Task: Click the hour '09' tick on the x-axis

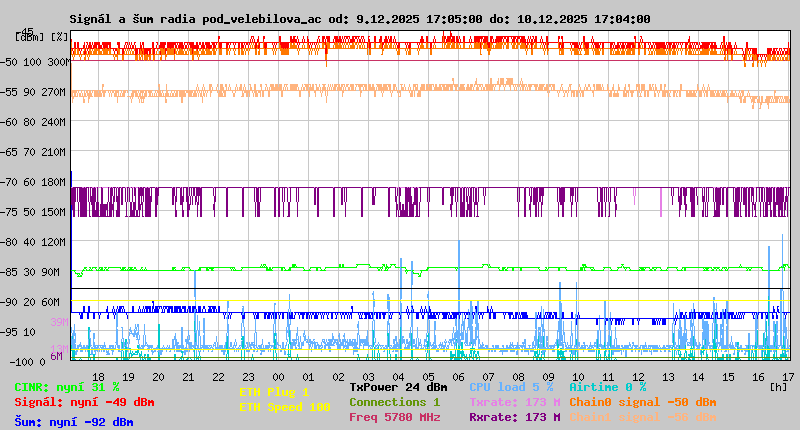Action: [548, 377]
